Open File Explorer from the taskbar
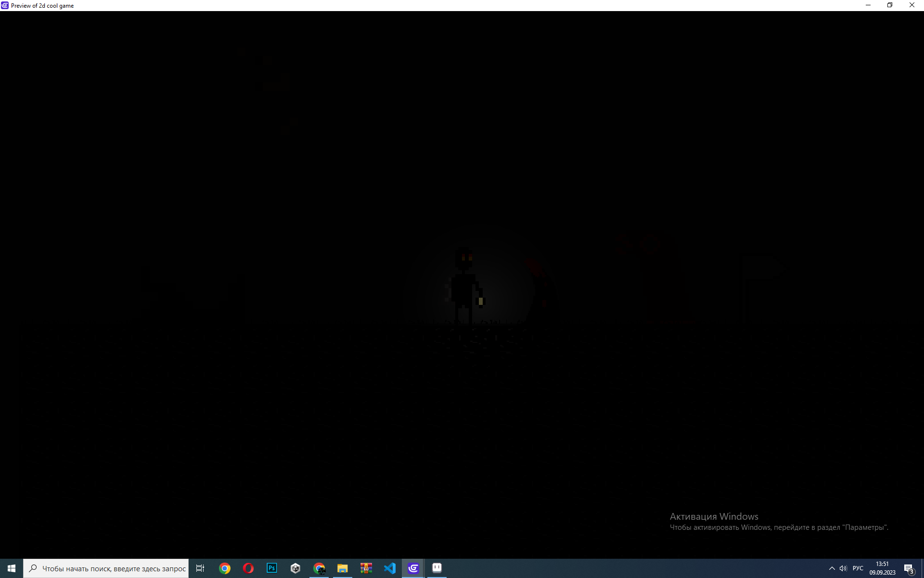Image resolution: width=924 pixels, height=578 pixels. pos(343,568)
